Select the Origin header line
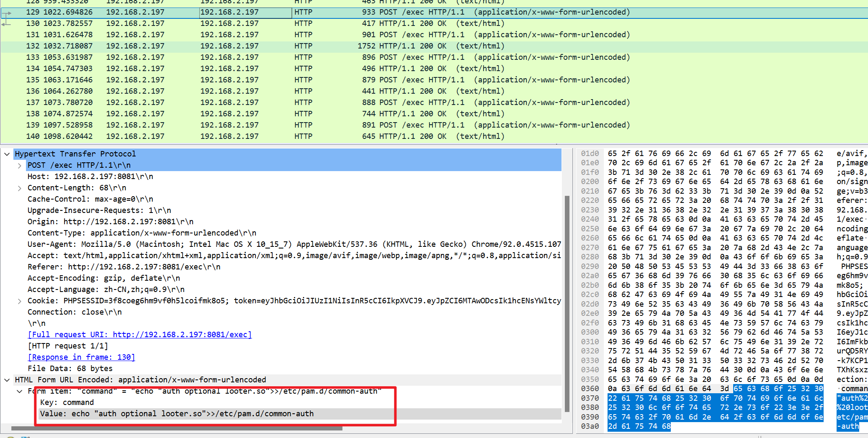The image size is (868, 438). (111, 222)
